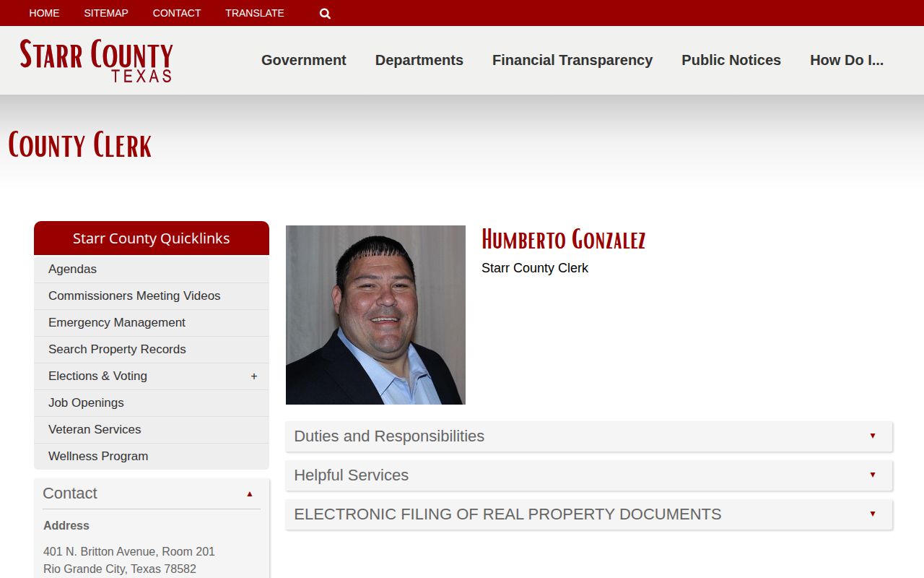This screenshot has width=924, height=578.
Task: Open the How Do I... menu
Action: pyautogui.click(x=847, y=60)
